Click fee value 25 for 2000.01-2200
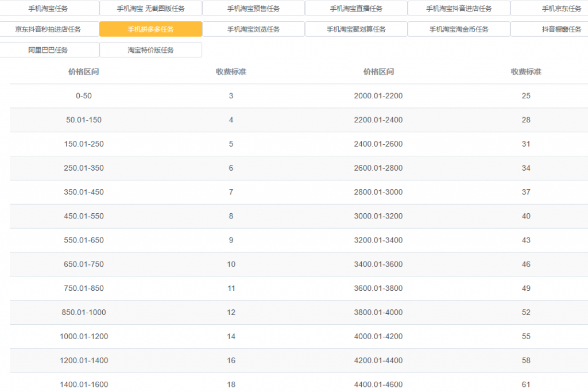This screenshot has height=392, width=588. [526, 96]
